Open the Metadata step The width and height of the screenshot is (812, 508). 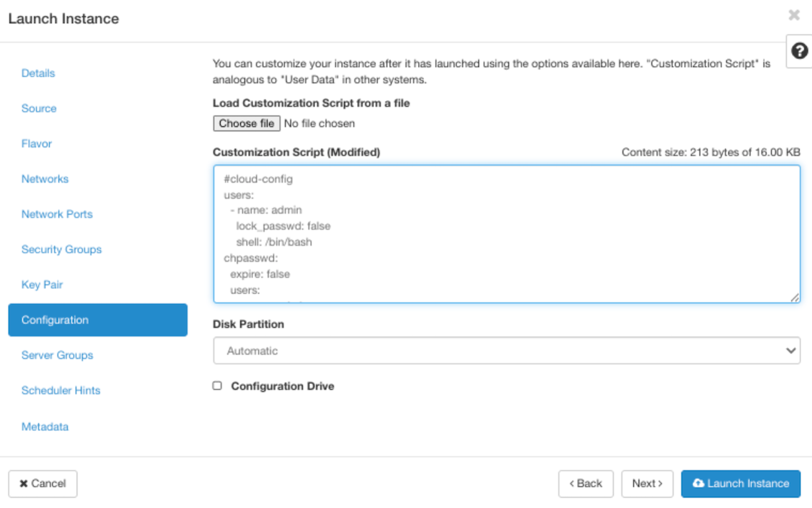point(45,427)
